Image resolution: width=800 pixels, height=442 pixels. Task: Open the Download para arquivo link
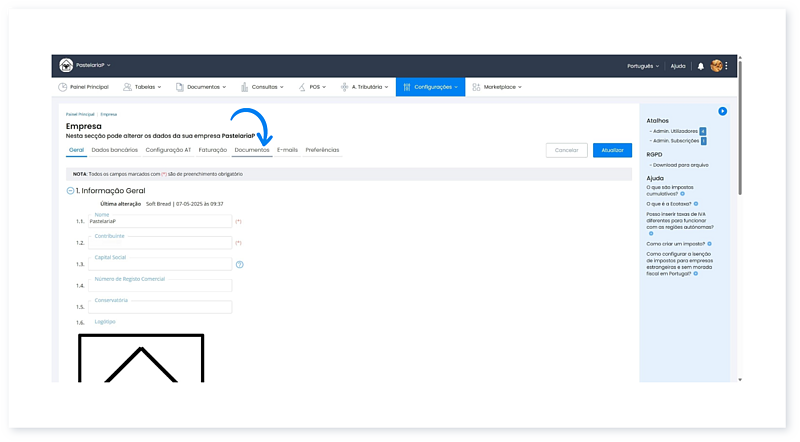tap(681, 164)
